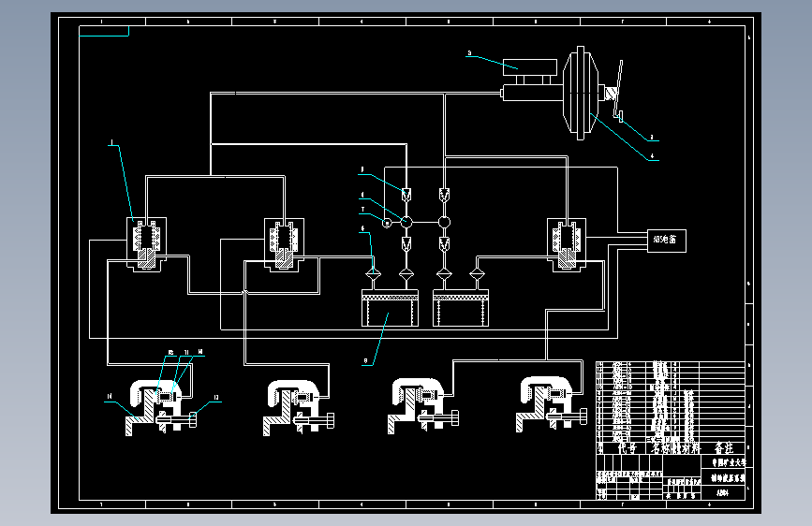The width and height of the screenshot is (812, 526).
Task: Click the 备注 header in parts table
Action: click(723, 447)
